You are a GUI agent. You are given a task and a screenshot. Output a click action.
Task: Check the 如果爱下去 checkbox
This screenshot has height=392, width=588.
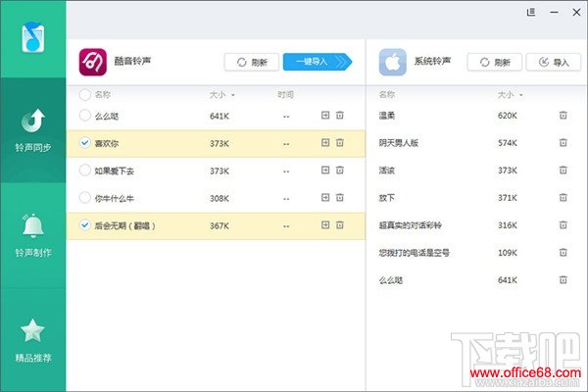(x=84, y=170)
